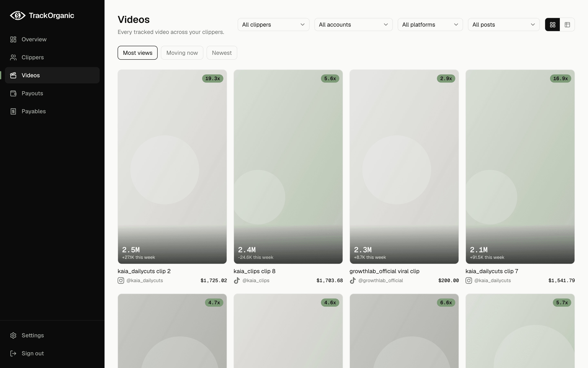
Task: Switch to the Moving now tab
Action: point(182,53)
